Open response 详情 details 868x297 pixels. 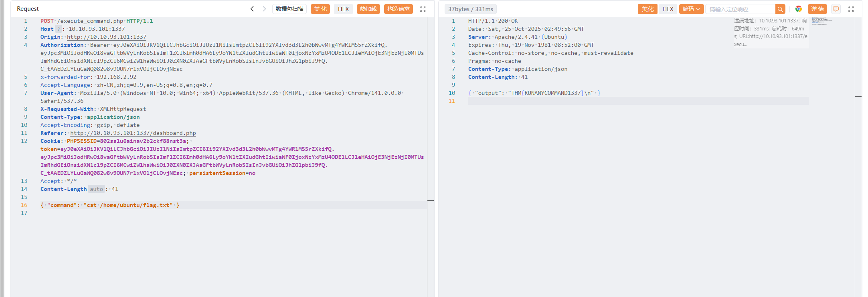[x=817, y=9]
